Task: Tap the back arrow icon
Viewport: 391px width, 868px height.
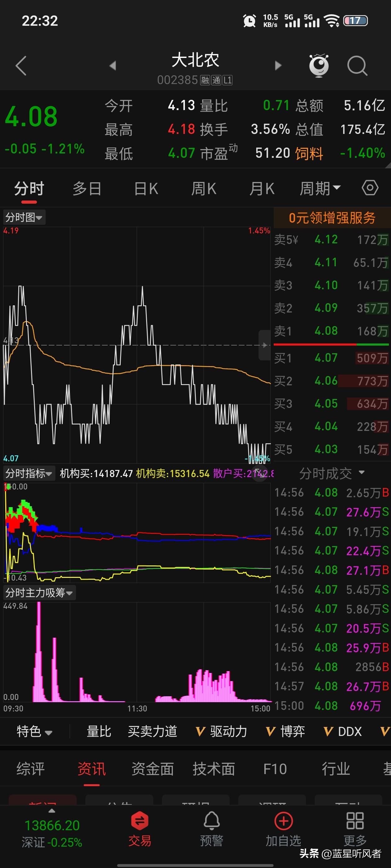Action: [x=21, y=65]
